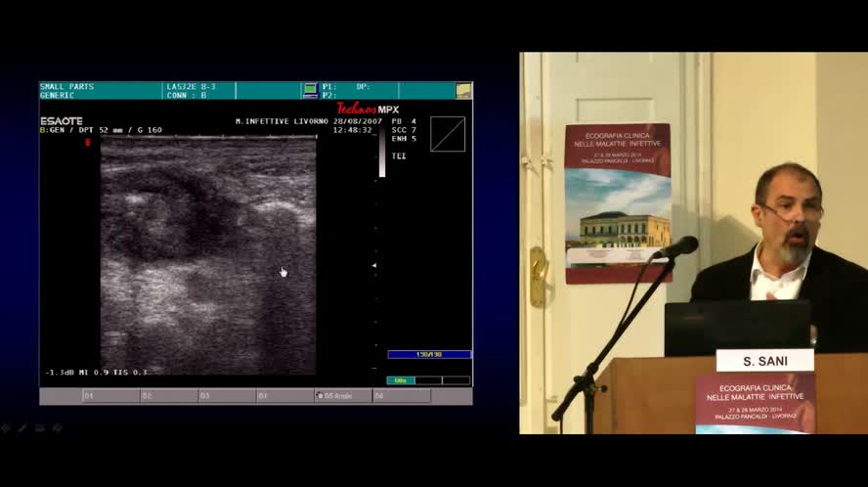
Task: Click the left arrow in slideshow overlay
Action: click(6, 427)
